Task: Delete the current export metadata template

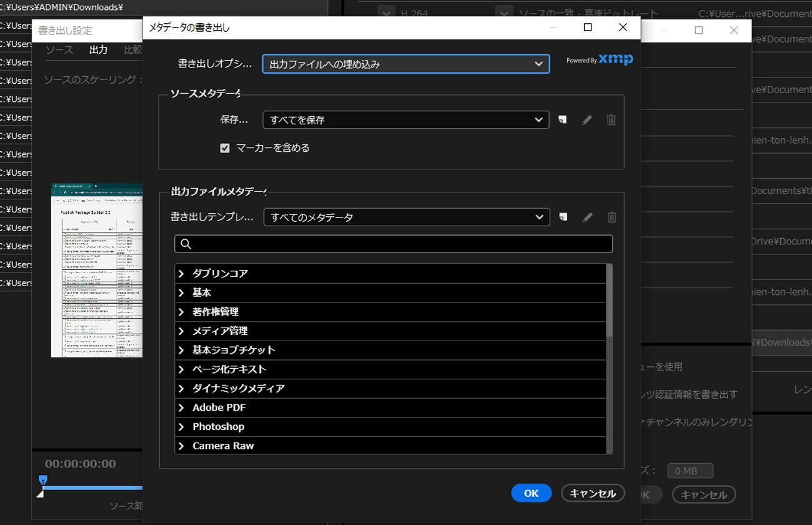Action: coord(611,217)
